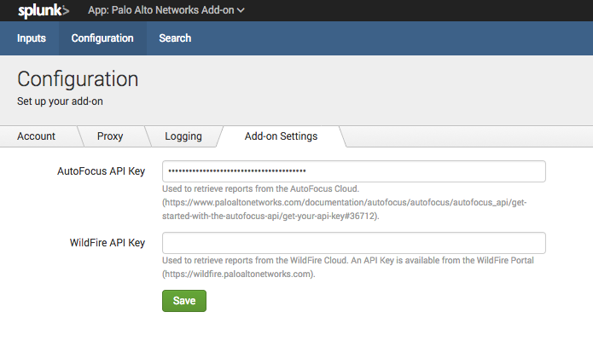Click the WildFire API Key label
593x364 pixels.
click(107, 243)
